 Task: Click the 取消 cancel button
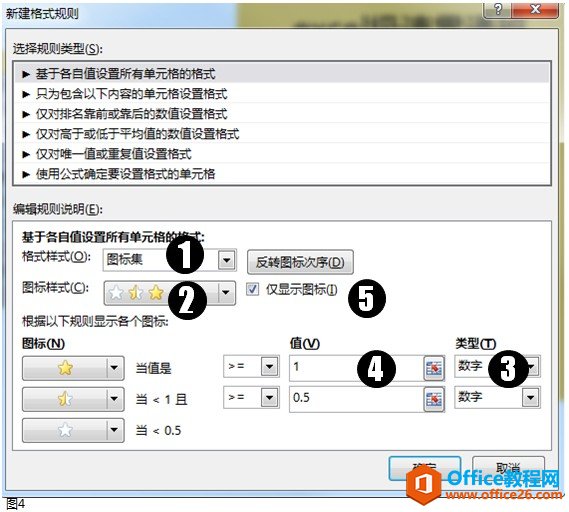coord(508,468)
